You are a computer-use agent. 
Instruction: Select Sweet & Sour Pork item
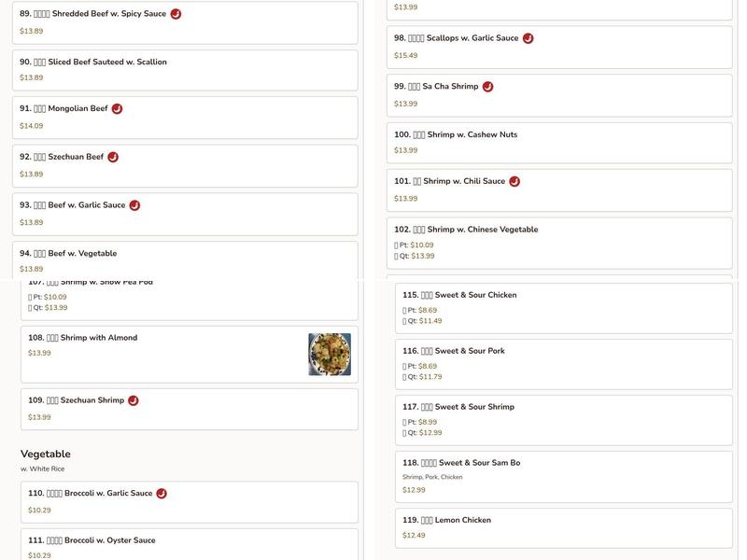tap(563, 363)
